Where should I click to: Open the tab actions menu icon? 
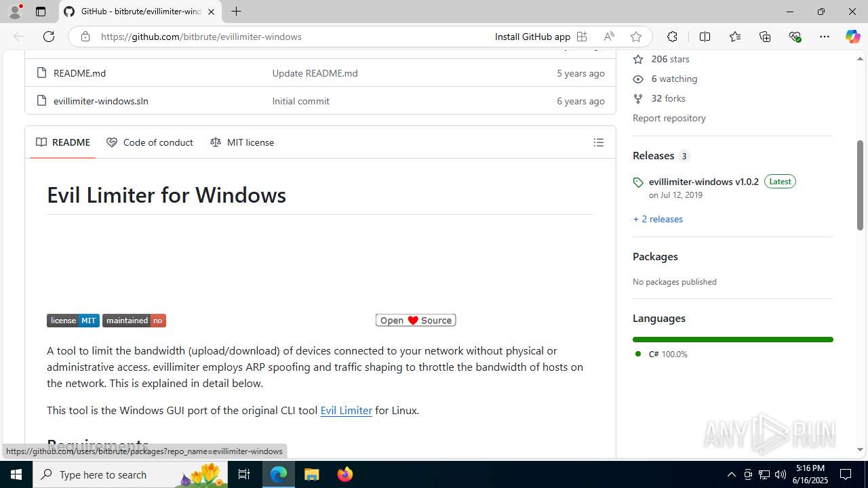pyautogui.click(x=41, y=12)
